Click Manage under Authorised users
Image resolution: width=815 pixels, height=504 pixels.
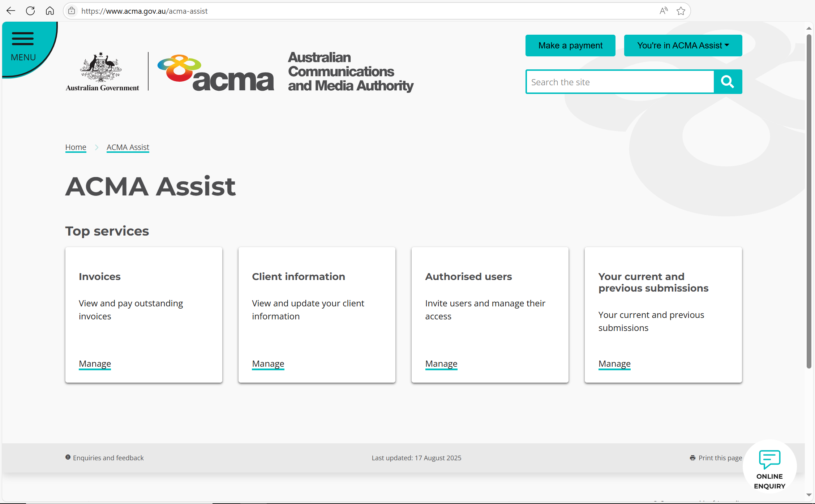pyautogui.click(x=441, y=363)
